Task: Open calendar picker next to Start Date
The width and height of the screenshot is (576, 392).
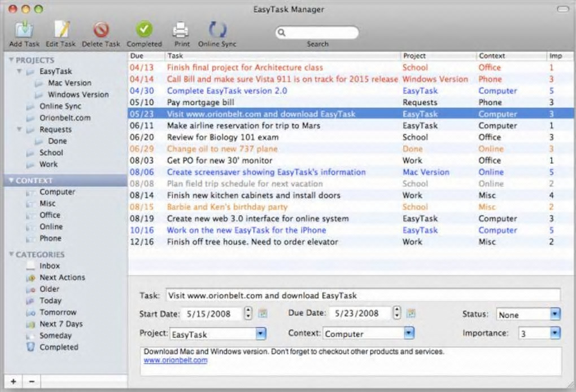Action: 263,314
